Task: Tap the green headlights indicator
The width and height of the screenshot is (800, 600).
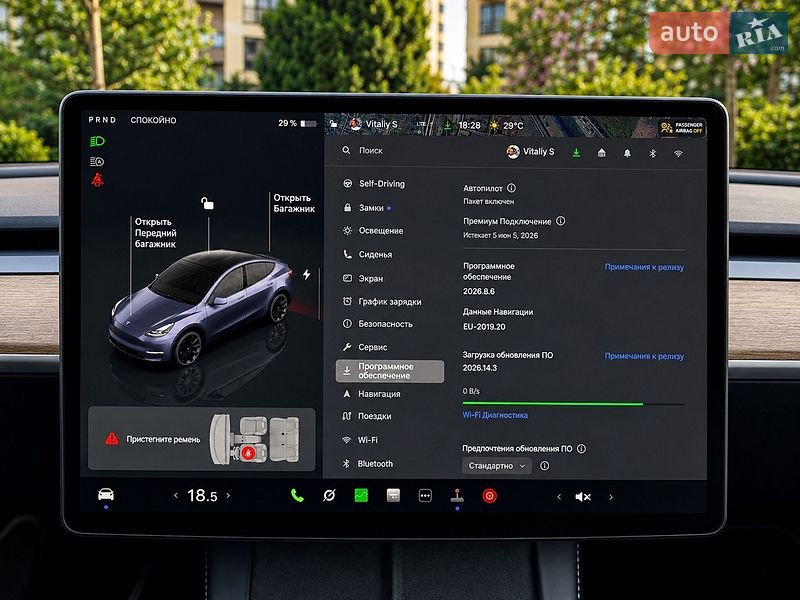Action: (97, 141)
